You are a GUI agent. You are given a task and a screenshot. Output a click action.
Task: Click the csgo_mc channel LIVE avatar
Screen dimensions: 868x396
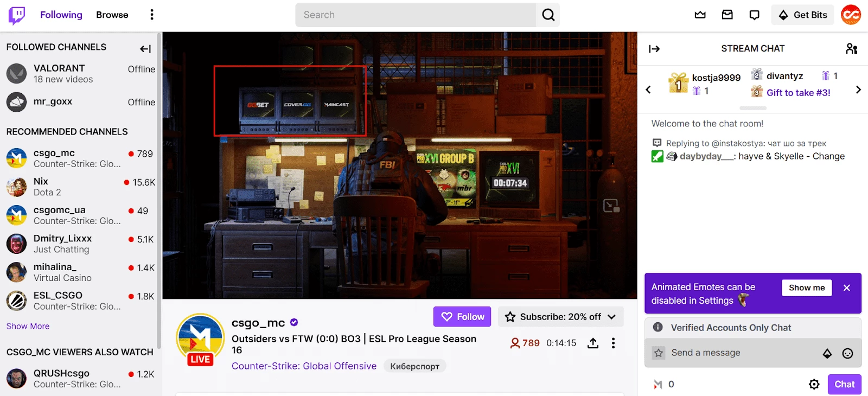click(x=200, y=340)
